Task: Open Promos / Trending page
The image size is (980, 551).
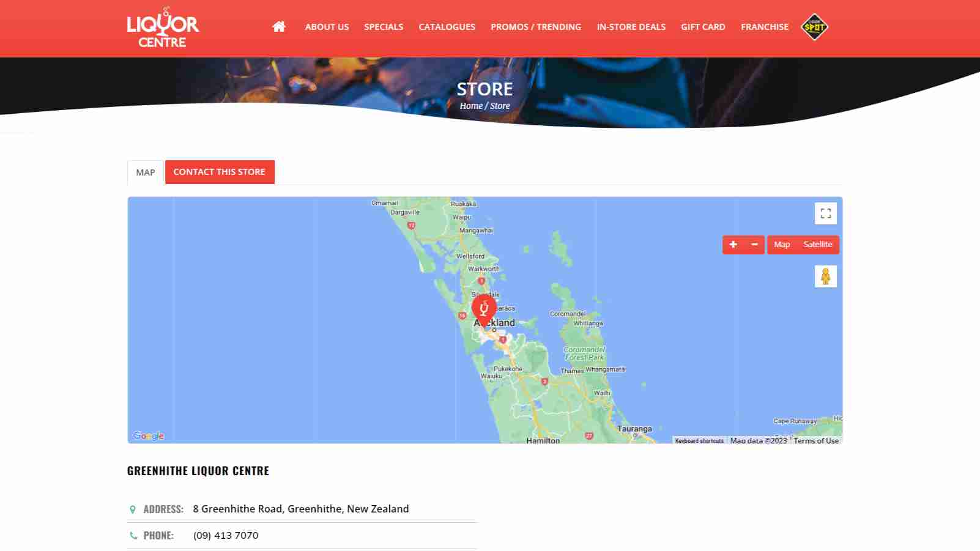Action: (x=536, y=27)
